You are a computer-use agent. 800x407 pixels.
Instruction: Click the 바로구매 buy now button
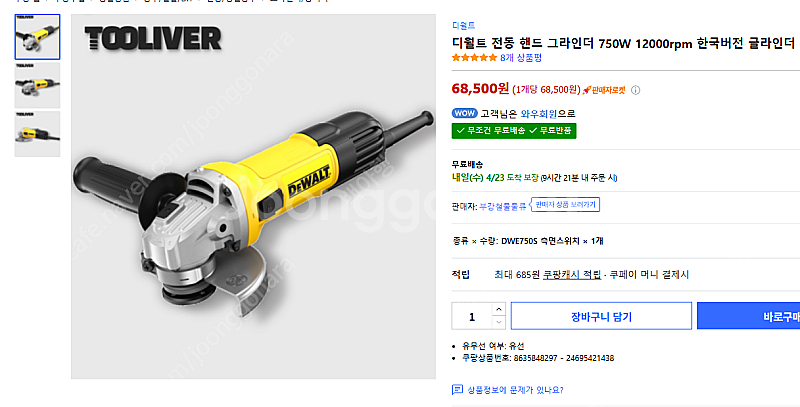pyautogui.click(x=748, y=316)
